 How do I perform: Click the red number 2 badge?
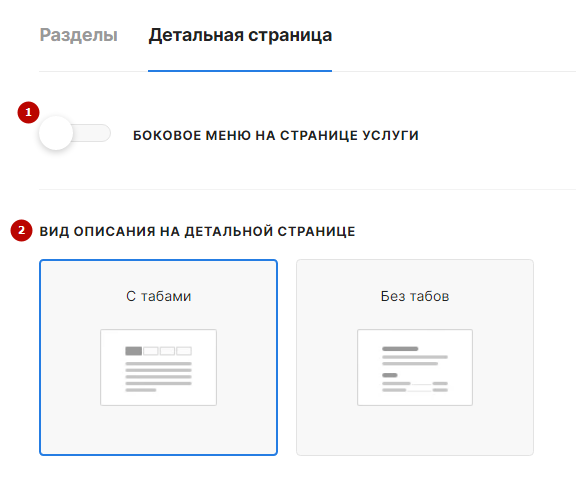click(21, 231)
